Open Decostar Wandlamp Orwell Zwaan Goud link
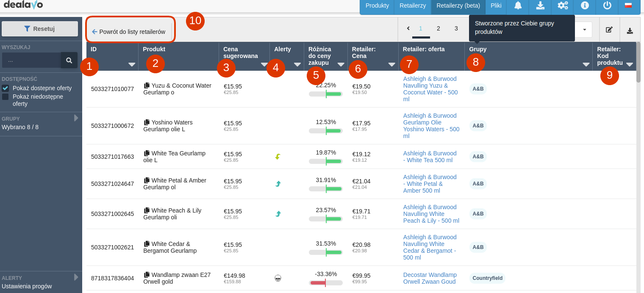The width and height of the screenshot is (644, 293). click(430, 278)
